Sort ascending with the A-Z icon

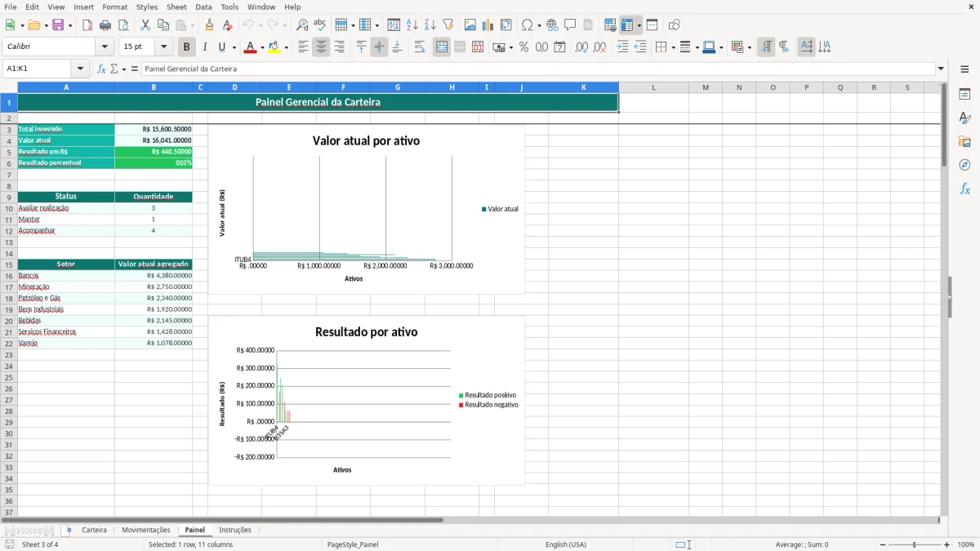[412, 25]
